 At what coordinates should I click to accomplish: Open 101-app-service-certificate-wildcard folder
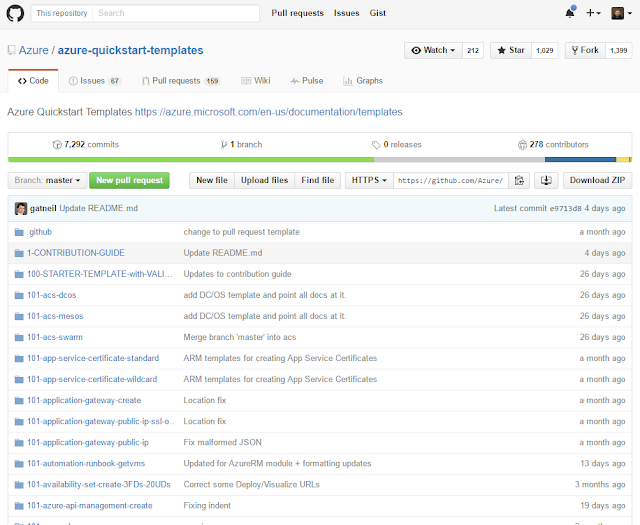(x=92, y=379)
